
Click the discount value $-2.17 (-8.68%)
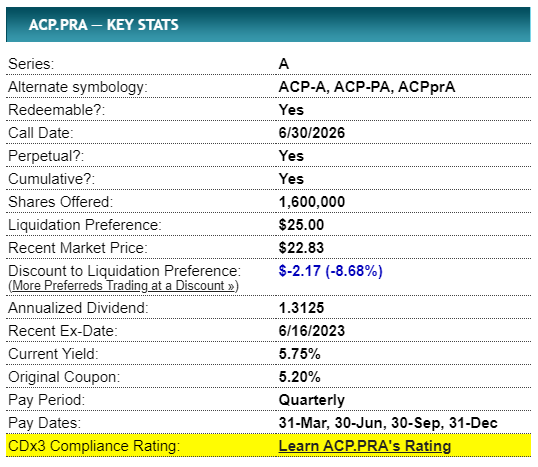point(330,271)
